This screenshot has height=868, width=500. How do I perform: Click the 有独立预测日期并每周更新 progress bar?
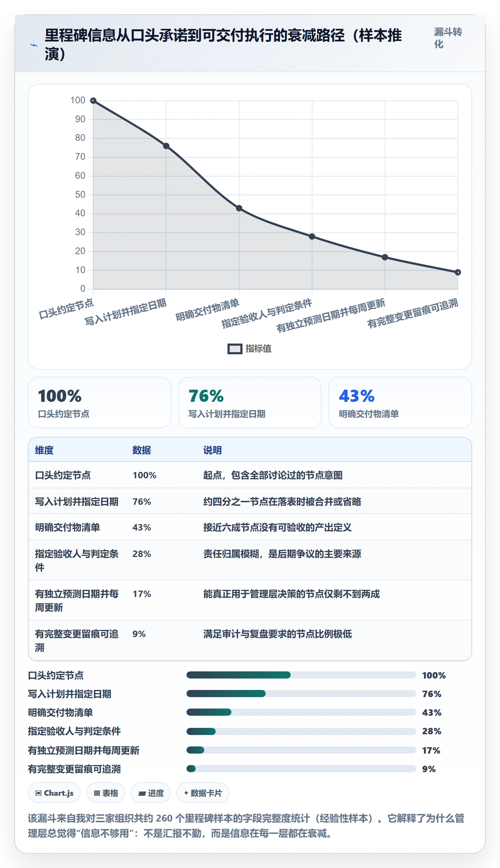pos(301,750)
